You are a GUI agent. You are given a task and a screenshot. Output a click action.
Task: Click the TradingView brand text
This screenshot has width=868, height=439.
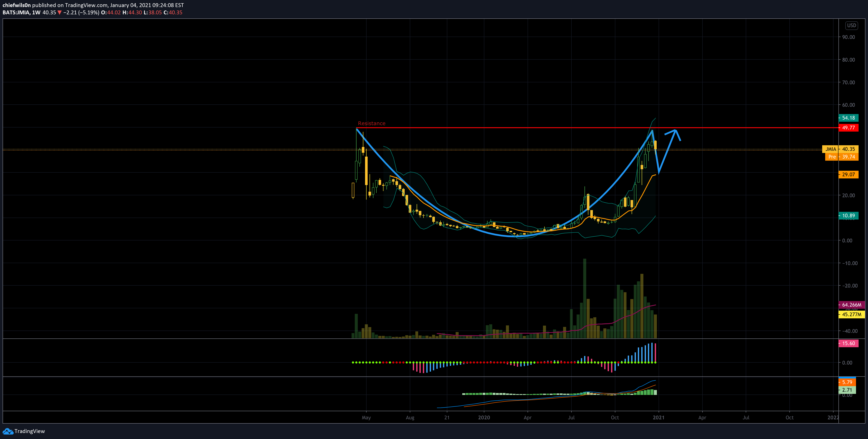(x=30, y=431)
